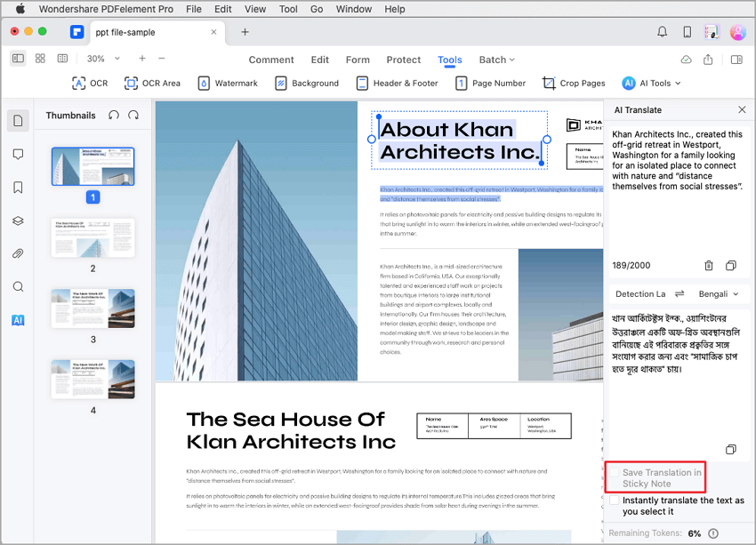The width and height of the screenshot is (756, 545).
Task: Select page 4 thumbnail
Action: 93,380
